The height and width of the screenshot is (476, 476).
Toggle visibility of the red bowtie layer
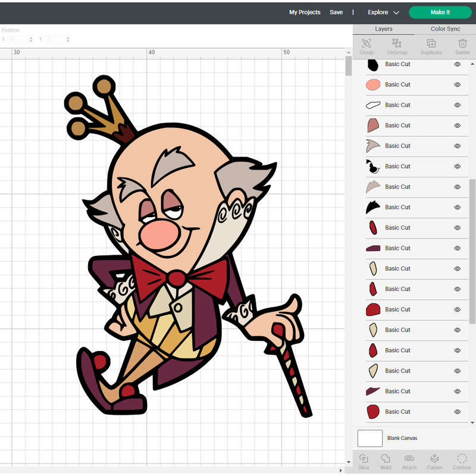click(457, 309)
